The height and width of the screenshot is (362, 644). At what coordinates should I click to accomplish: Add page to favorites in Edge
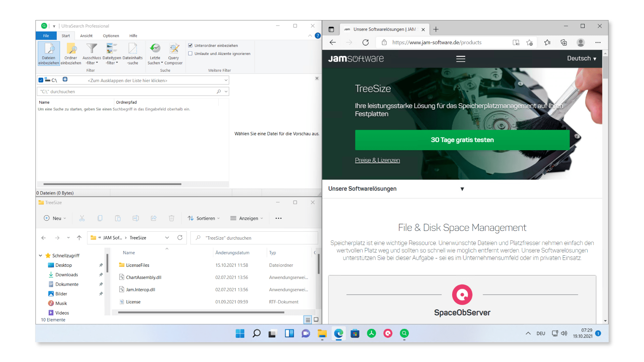pyautogui.click(x=530, y=42)
